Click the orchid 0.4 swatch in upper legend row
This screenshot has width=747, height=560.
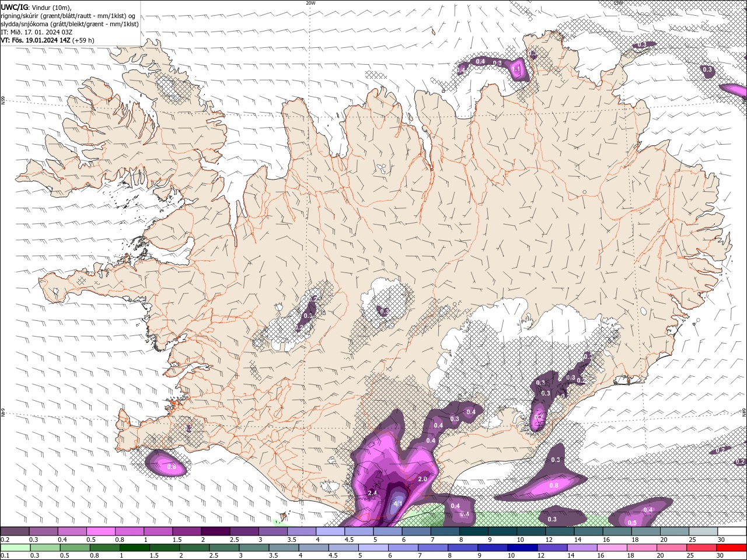(72, 531)
